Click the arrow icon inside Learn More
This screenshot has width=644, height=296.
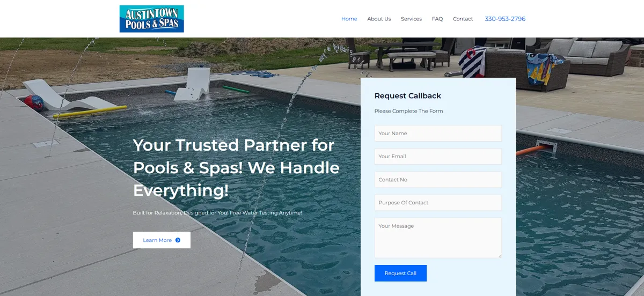pyautogui.click(x=178, y=240)
